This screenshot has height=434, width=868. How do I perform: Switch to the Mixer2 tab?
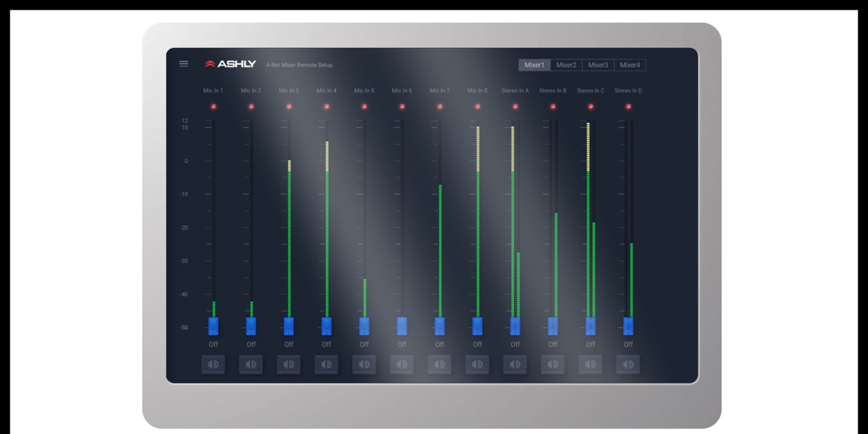566,65
